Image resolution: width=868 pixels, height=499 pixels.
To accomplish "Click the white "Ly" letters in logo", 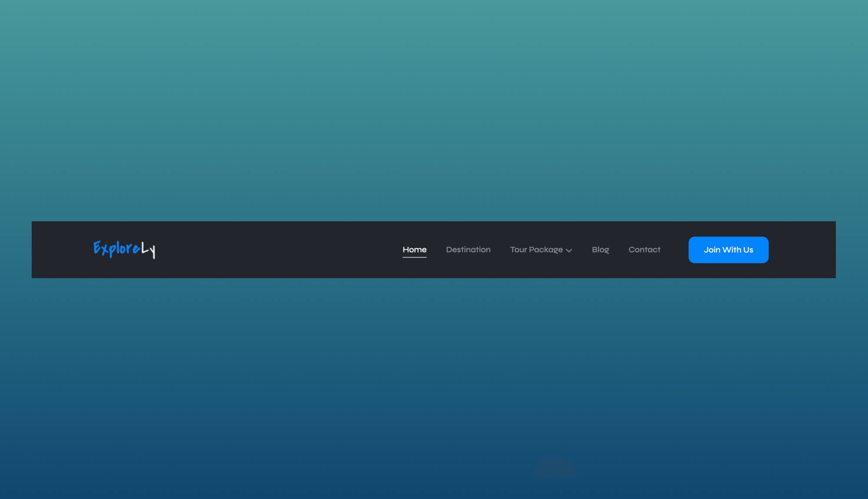I will [x=148, y=250].
